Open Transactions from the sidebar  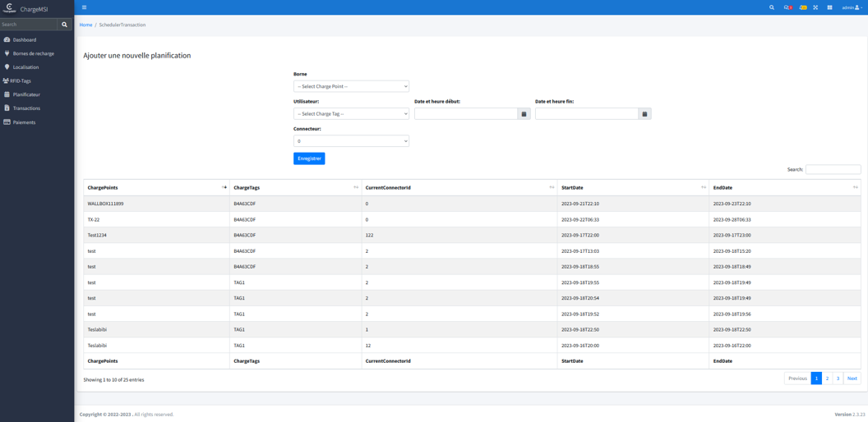(26, 108)
